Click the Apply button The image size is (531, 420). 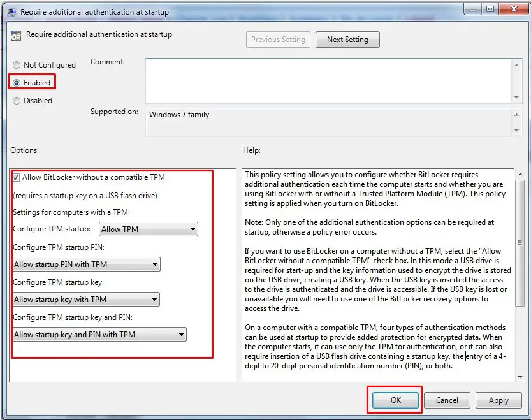pos(498,400)
